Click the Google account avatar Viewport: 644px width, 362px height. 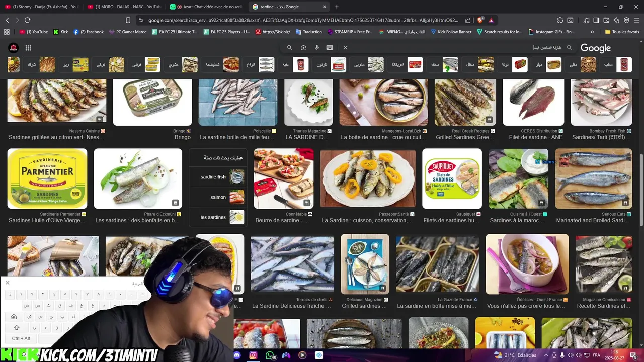pos(14,48)
